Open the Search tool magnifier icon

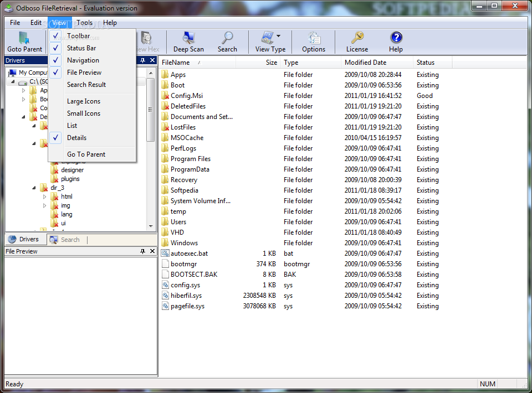coord(227,42)
